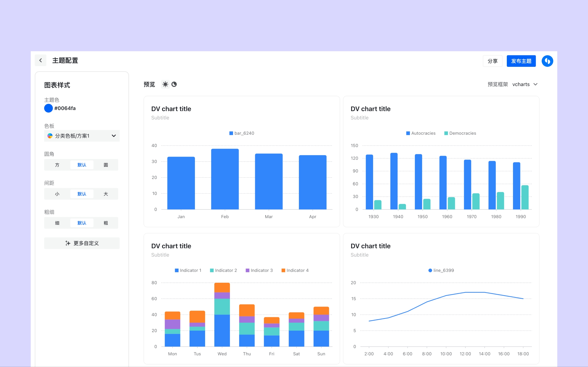588x367 pixels.
Task: Set corner radius to 方 (square)
Action: point(57,165)
